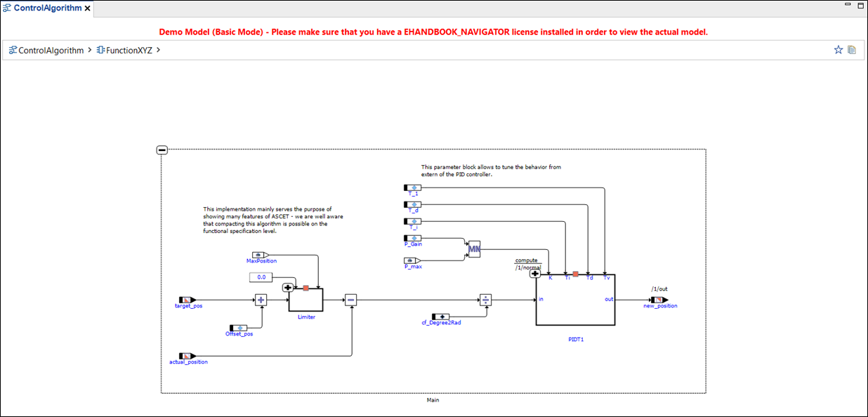Select the cf_Degree2Rad parameter icon
The image size is (868, 417).
coord(442,315)
